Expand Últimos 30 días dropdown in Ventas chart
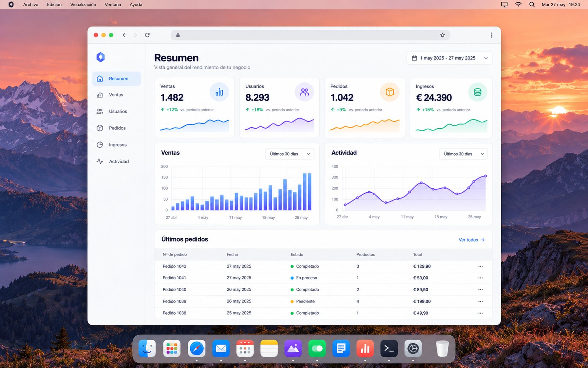This screenshot has width=588, height=368. (290, 154)
